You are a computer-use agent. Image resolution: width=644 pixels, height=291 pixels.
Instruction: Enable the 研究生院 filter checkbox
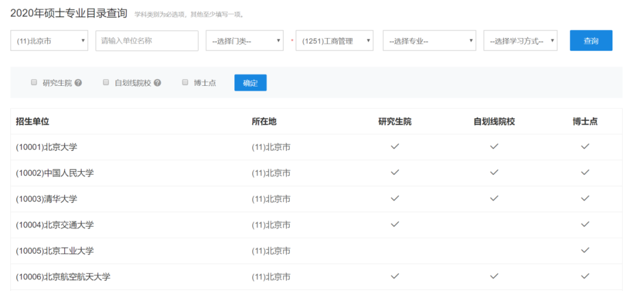[x=34, y=82]
